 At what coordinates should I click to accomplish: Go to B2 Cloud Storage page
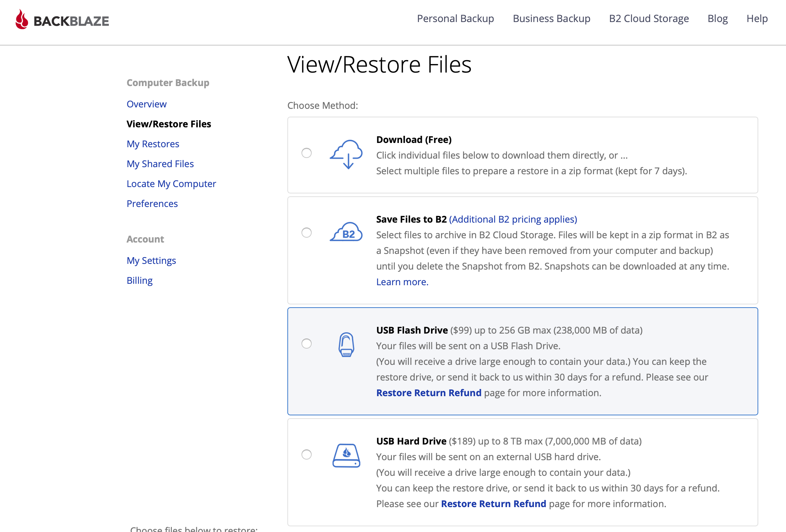(649, 18)
